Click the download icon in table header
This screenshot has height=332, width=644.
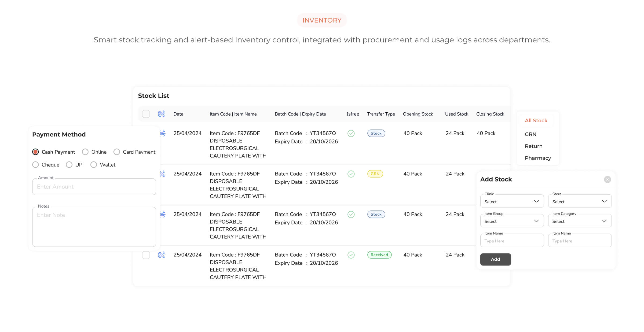click(162, 114)
